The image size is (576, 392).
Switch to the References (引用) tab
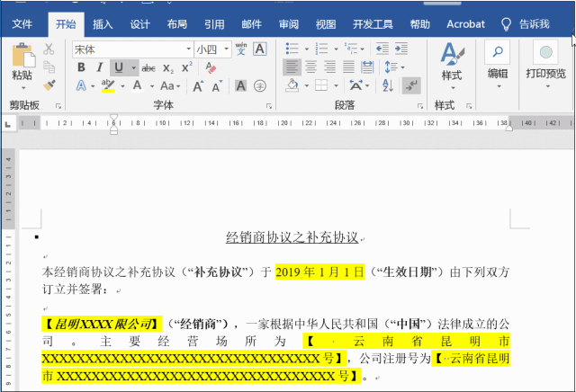[x=214, y=24]
